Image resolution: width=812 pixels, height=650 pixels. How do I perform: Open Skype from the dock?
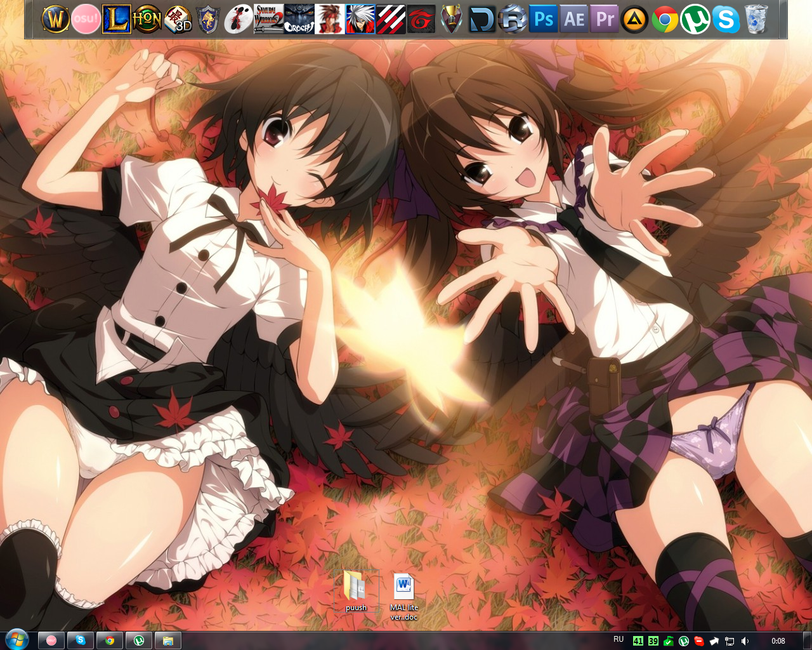click(725, 18)
